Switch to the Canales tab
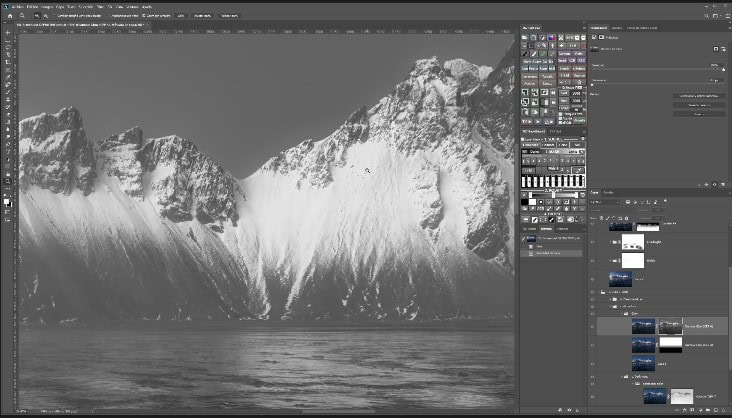732x418 pixels. click(x=608, y=191)
